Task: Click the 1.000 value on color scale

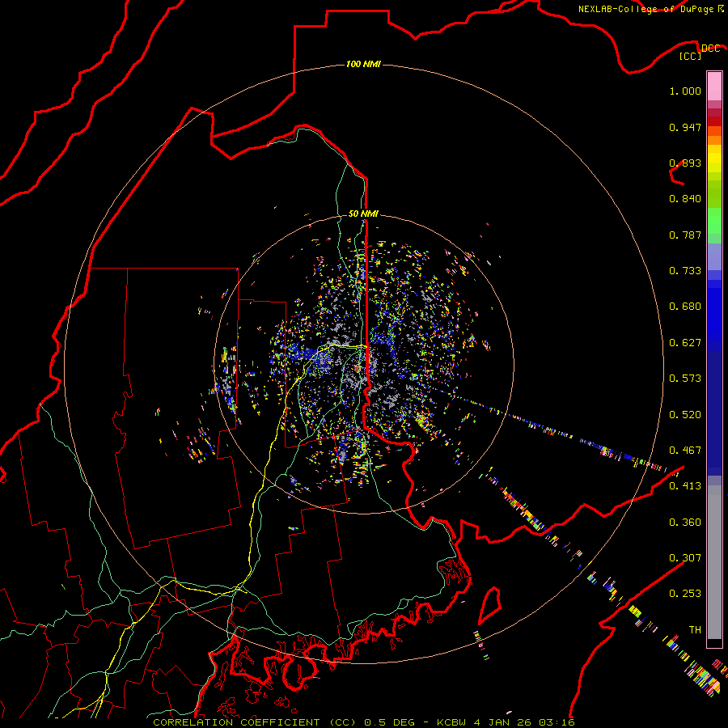Action: pyautogui.click(x=685, y=91)
